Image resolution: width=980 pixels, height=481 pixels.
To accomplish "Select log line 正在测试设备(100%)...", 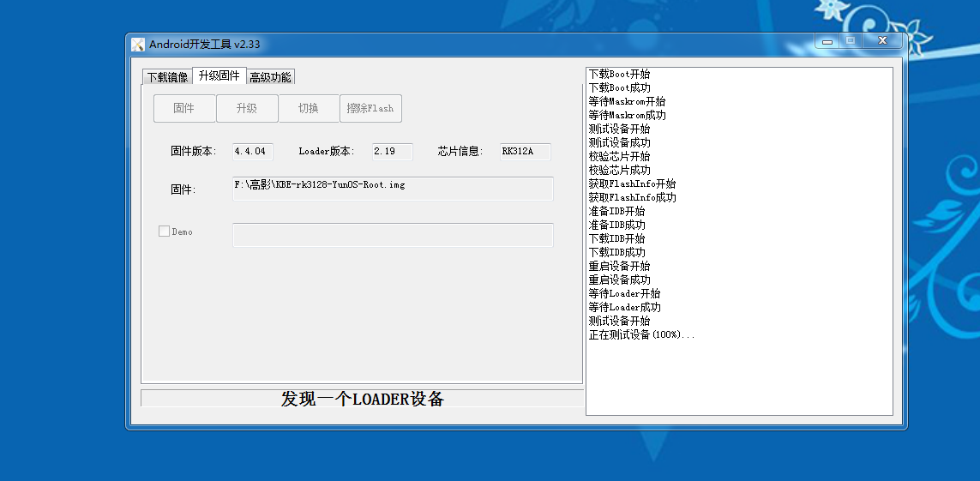I will [642, 335].
